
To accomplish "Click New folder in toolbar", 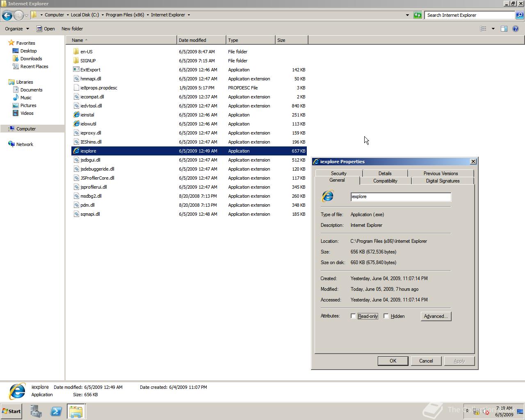I will (72, 29).
